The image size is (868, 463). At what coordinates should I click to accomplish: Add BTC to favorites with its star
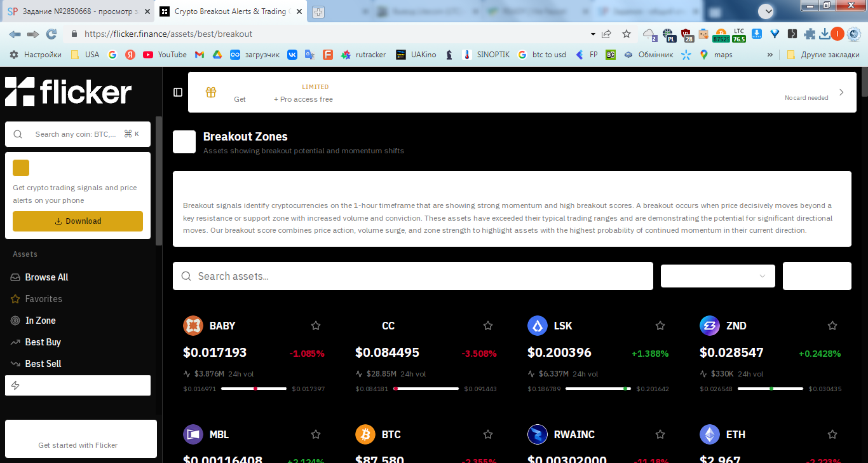click(488, 434)
